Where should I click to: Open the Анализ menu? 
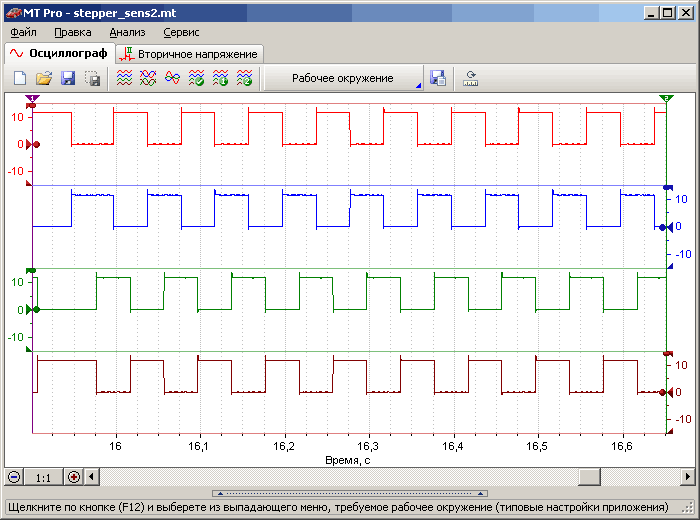pyautogui.click(x=127, y=32)
